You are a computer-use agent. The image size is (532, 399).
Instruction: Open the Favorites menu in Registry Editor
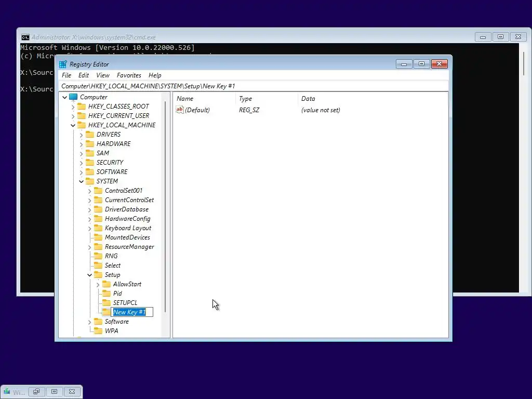(129, 75)
